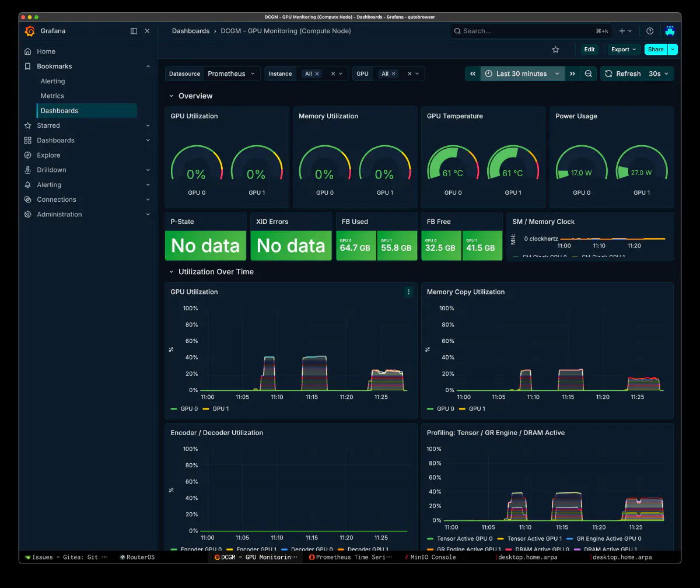Image resolution: width=700 pixels, height=588 pixels.
Task: Collapse the Overview row
Action: [171, 96]
